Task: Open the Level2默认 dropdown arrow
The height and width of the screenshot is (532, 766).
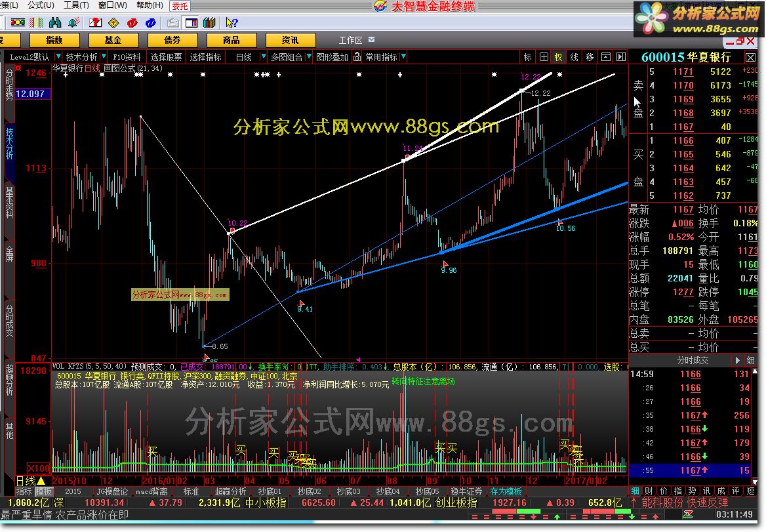Action: click(x=58, y=56)
